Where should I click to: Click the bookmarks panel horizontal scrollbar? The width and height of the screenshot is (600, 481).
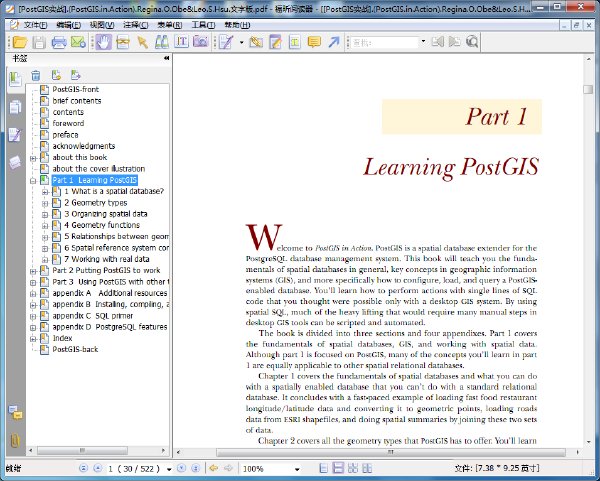coord(82,450)
